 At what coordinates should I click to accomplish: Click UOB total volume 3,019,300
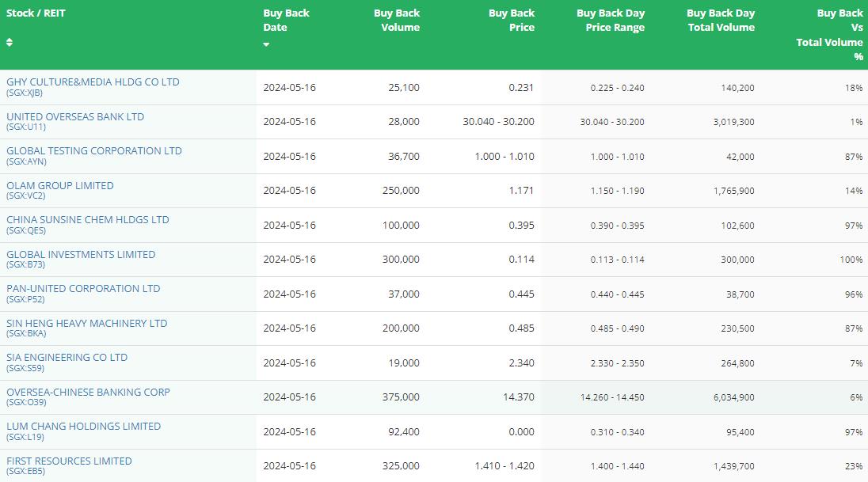coord(733,122)
